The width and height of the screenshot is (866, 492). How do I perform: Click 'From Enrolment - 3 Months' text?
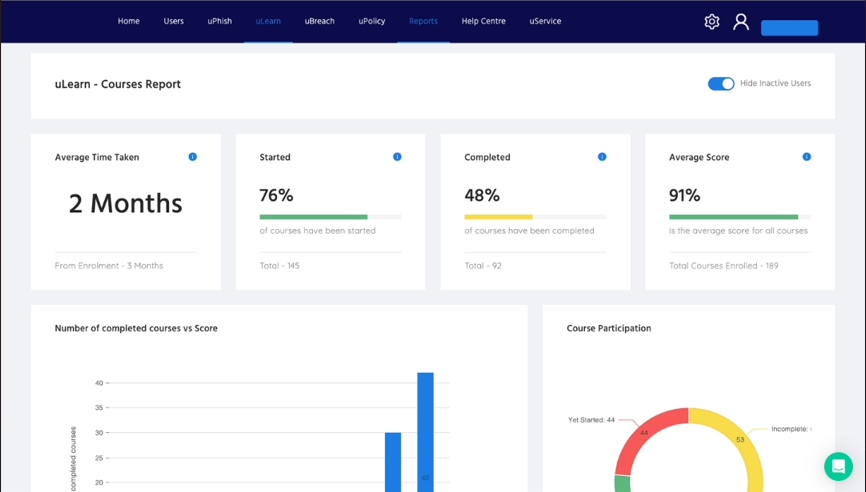click(x=109, y=266)
